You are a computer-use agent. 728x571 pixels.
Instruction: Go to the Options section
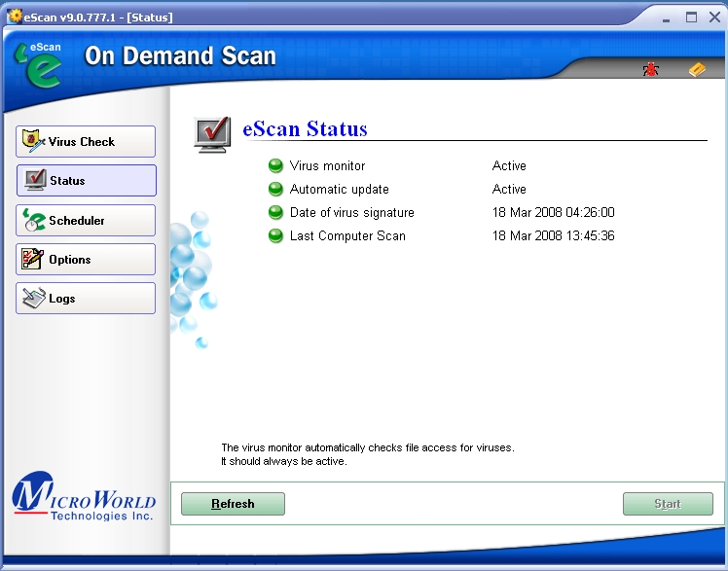86,260
